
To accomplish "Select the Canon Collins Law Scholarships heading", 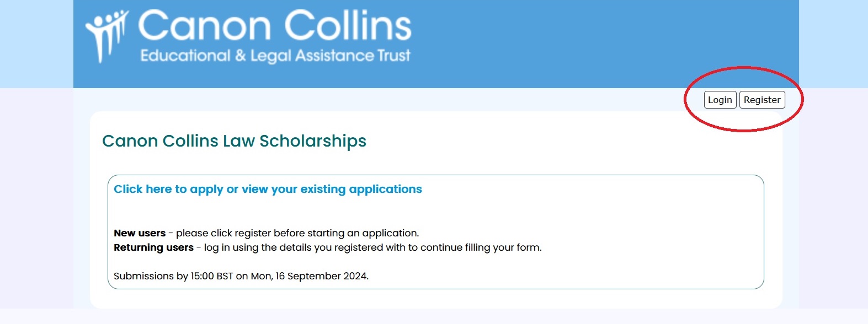I will click(234, 141).
